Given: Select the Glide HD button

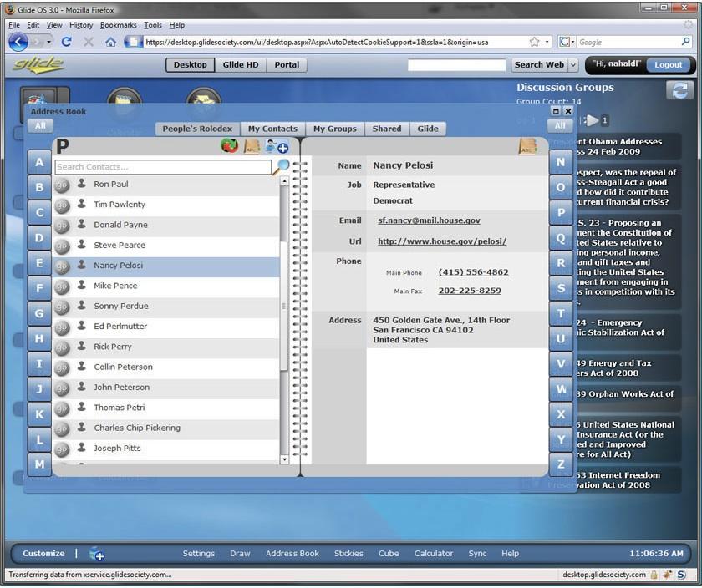Looking at the screenshot, I should (x=241, y=65).
